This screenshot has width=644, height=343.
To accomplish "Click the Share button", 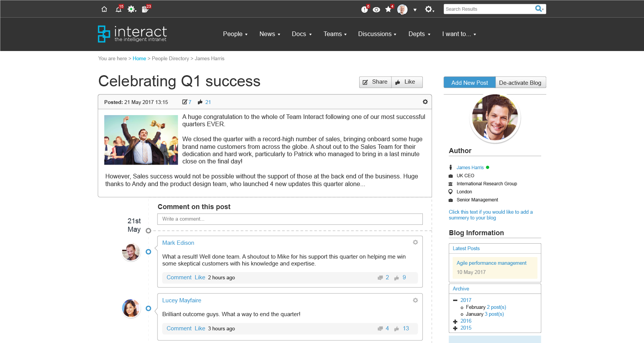I will click(375, 82).
